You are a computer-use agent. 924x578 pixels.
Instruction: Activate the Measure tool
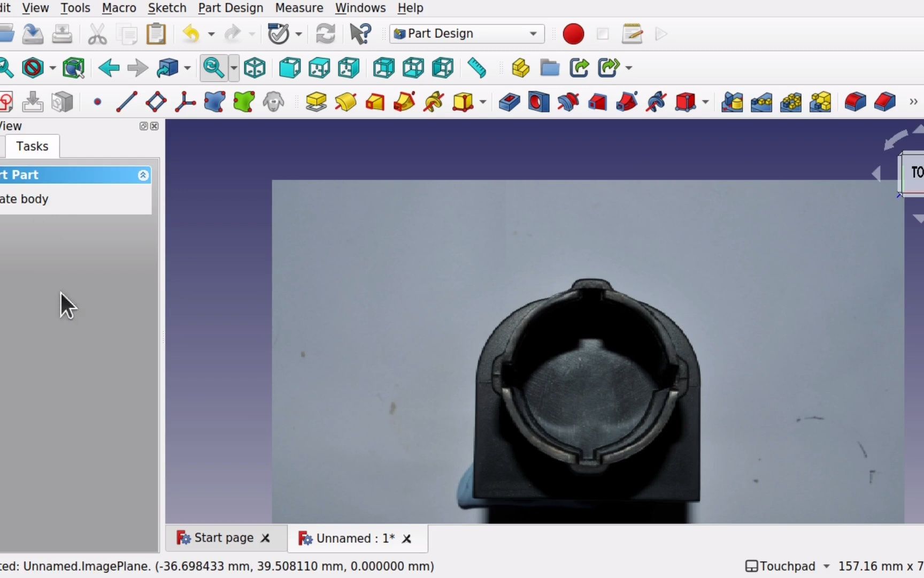(x=476, y=67)
